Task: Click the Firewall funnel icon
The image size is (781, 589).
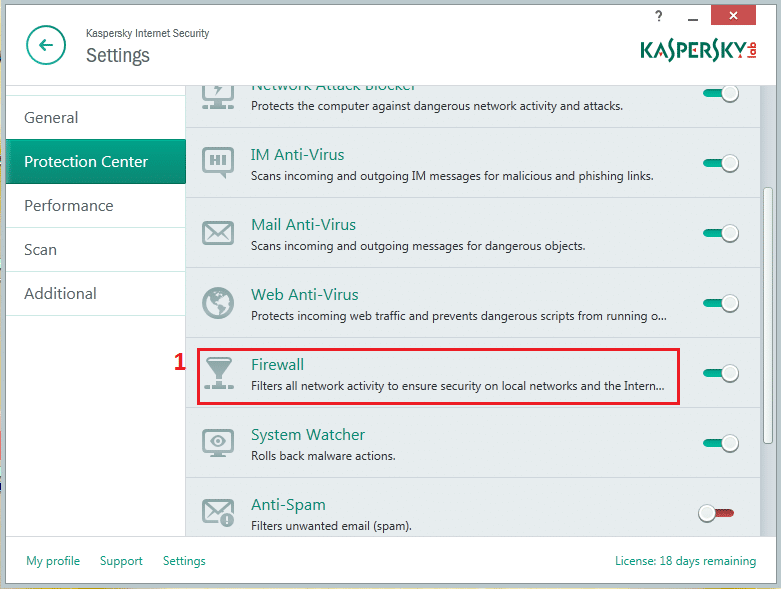Action: click(219, 373)
